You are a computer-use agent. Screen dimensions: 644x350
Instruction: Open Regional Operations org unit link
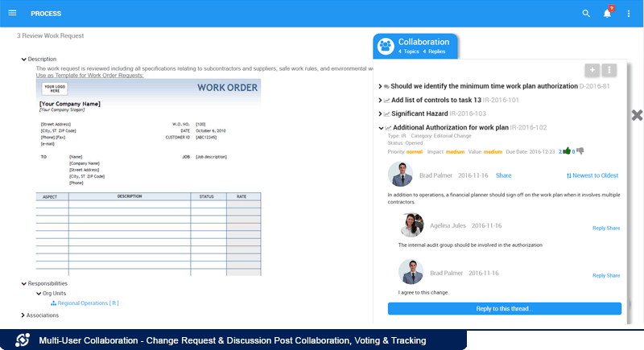88,303
